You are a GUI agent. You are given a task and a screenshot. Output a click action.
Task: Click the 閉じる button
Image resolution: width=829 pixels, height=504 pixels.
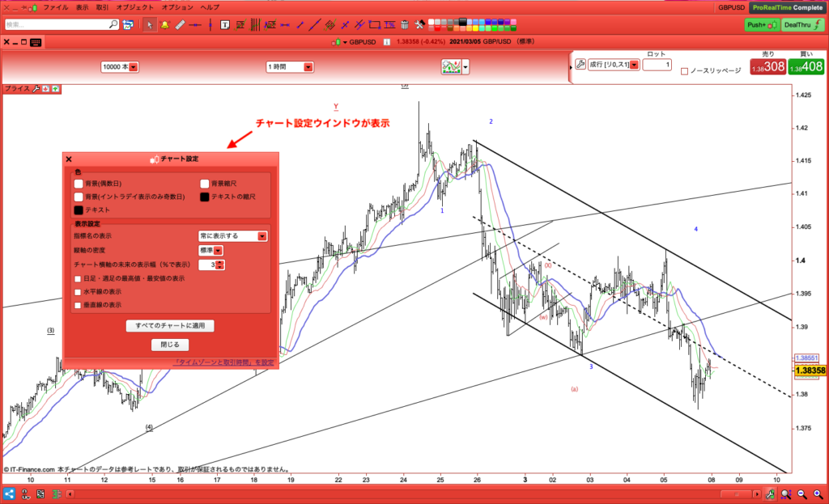(x=170, y=345)
